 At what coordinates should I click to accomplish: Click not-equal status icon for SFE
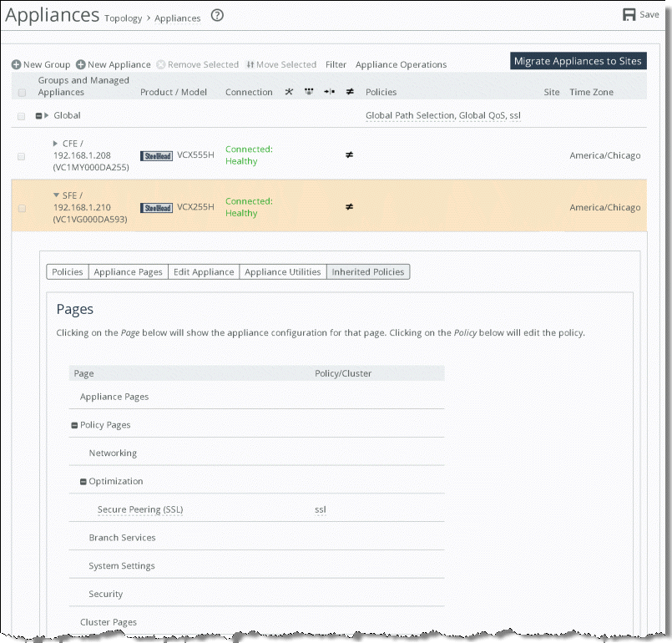(x=349, y=206)
